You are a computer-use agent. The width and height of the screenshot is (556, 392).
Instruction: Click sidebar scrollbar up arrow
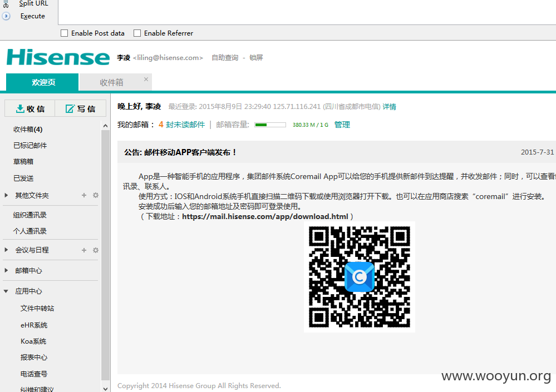(105, 126)
